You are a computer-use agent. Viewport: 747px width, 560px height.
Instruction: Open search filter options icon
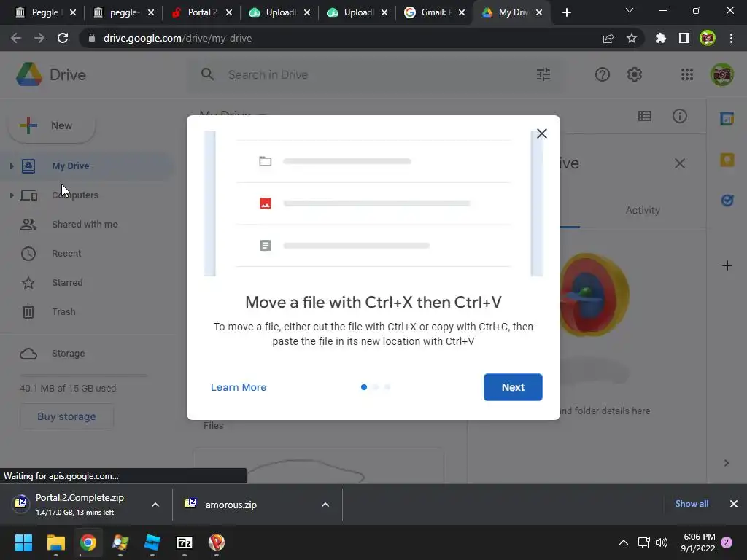pos(543,74)
